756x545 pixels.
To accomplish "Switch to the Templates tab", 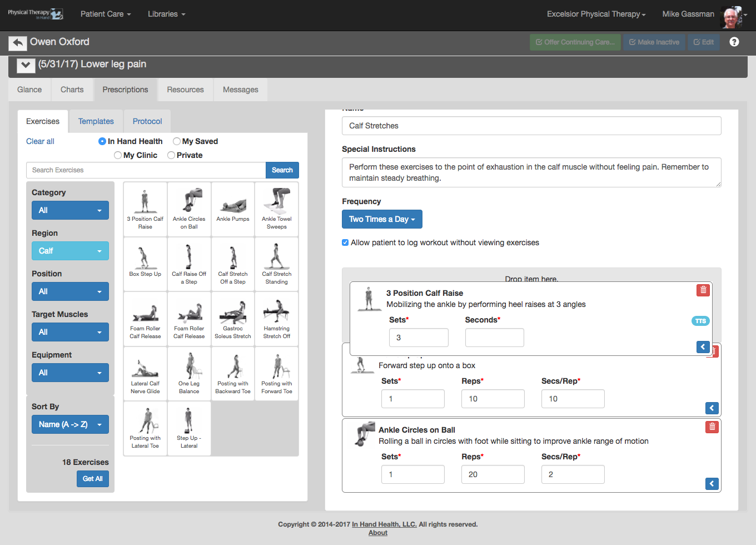I will pyautogui.click(x=96, y=121).
